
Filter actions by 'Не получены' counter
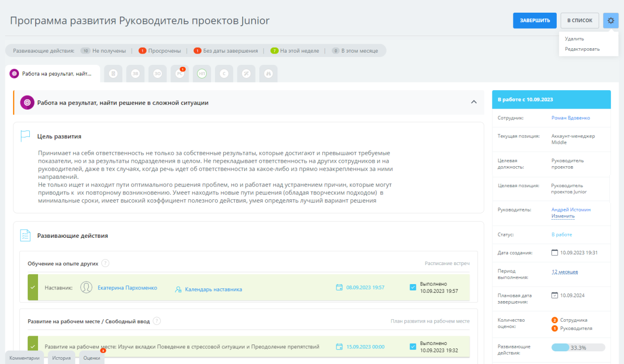pyautogui.click(x=103, y=50)
